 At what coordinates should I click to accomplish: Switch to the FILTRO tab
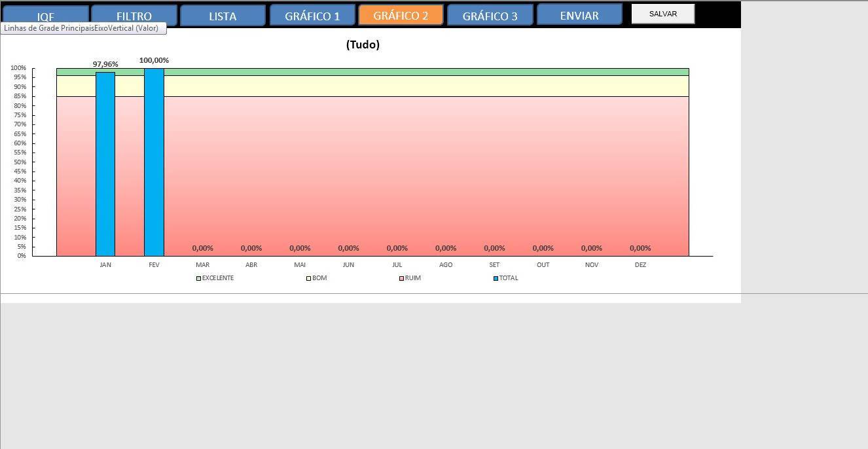(x=134, y=16)
